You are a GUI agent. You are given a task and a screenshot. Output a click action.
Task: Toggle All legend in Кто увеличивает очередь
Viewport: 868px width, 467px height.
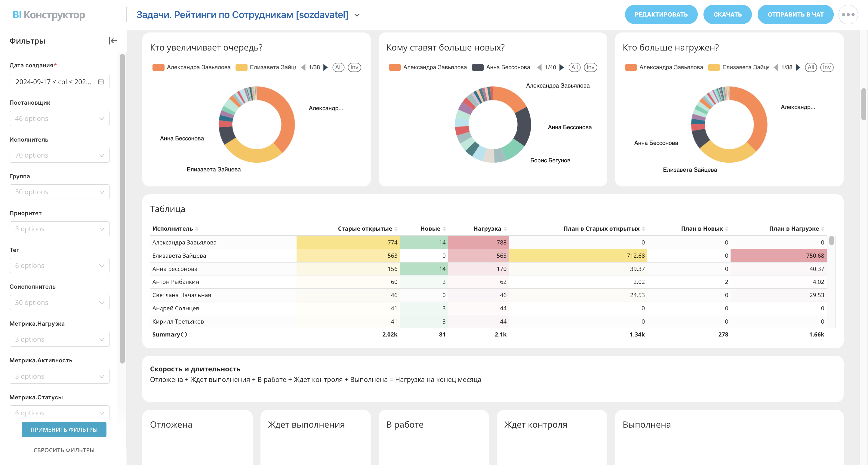point(338,67)
